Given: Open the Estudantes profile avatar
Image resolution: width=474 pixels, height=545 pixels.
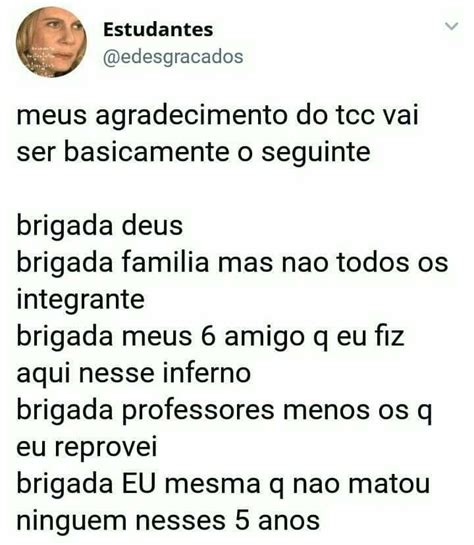Looking at the screenshot, I should coord(51,42).
